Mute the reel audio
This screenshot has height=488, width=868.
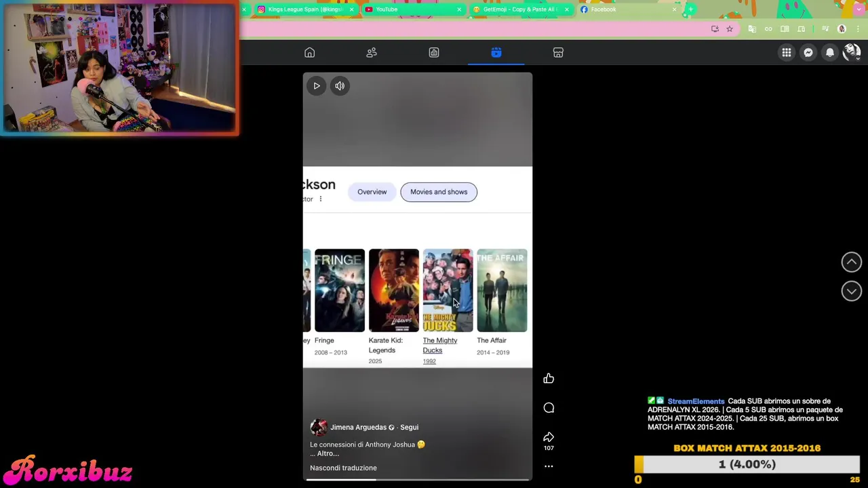(x=340, y=86)
